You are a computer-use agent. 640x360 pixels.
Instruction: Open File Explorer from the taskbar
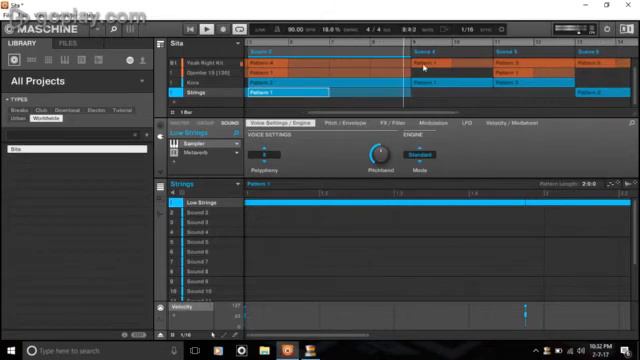click(x=264, y=351)
